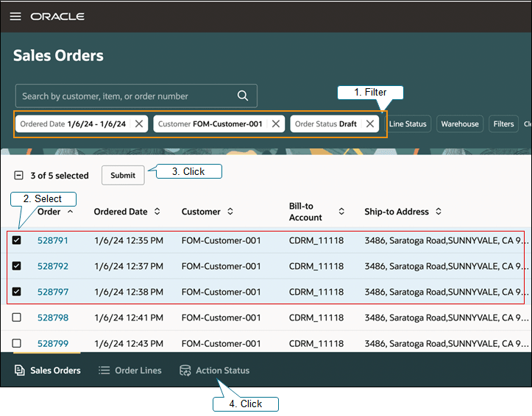
Task: Open the hamburger navigation menu
Action: click(15, 16)
